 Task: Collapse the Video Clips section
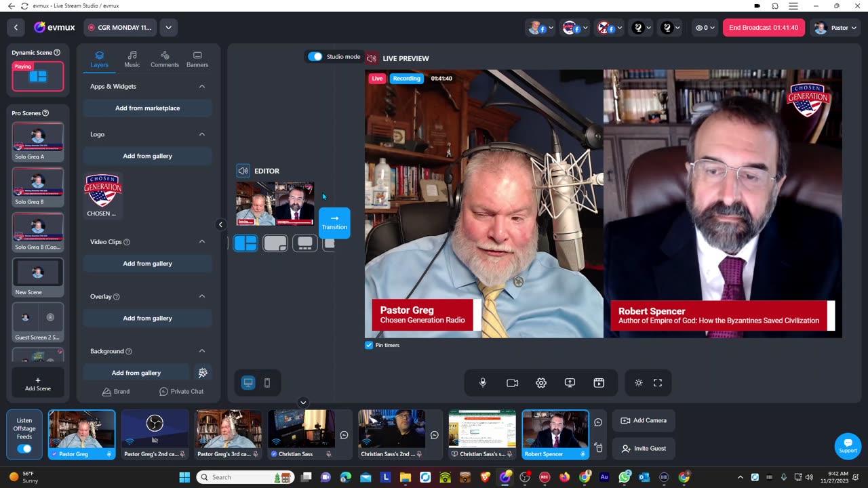click(x=202, y=241)
